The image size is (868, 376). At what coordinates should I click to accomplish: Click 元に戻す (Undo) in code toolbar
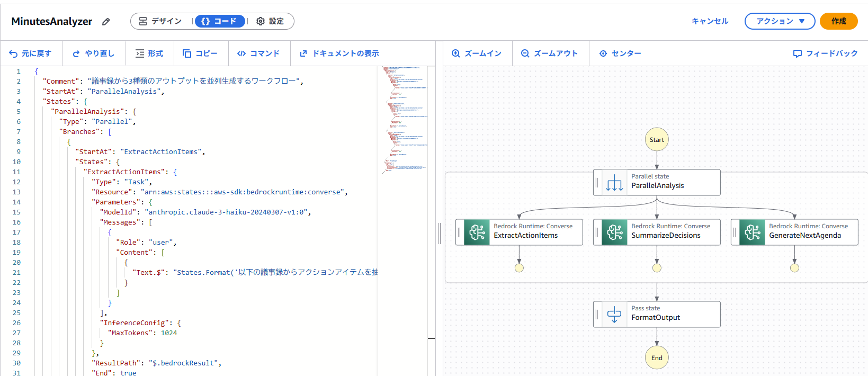[x=30, y=53]
